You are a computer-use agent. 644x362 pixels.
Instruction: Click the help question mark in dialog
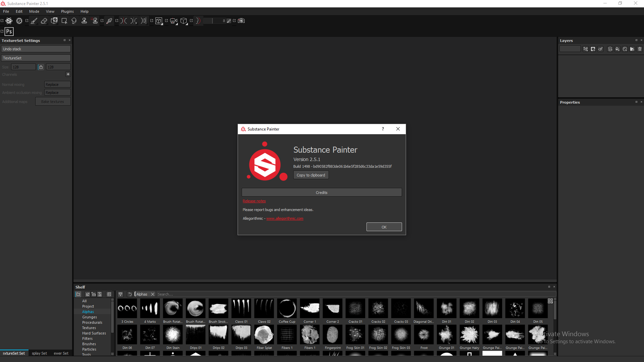pyautogui.click(x=383, y=129)
